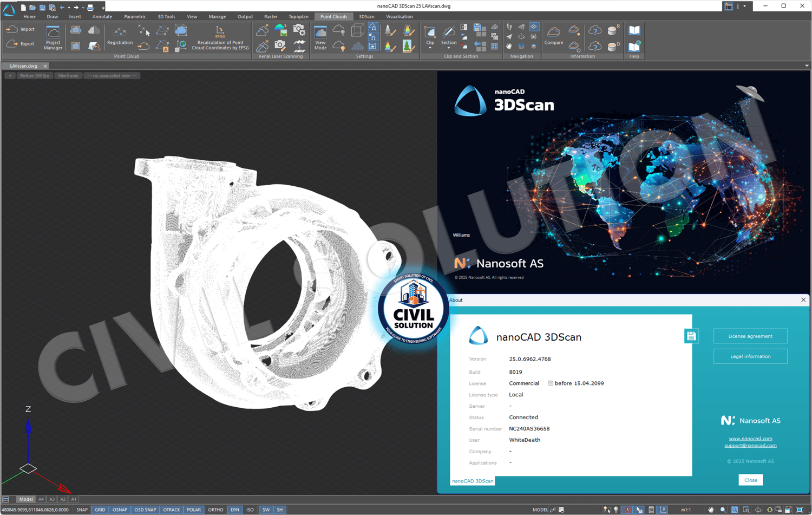This screenshot has width=812, height=515.
Task: Click the aerial scanning camera settings icon
Action: [299, 30]
